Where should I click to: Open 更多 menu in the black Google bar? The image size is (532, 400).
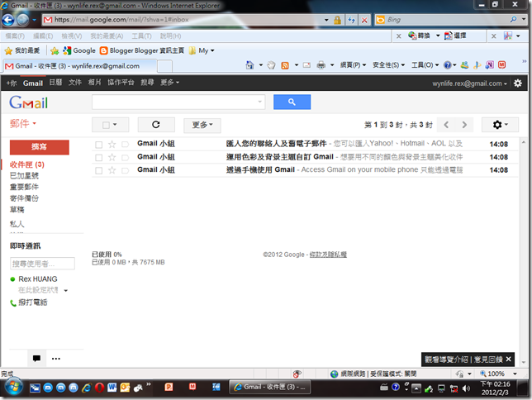click(169, 83)
